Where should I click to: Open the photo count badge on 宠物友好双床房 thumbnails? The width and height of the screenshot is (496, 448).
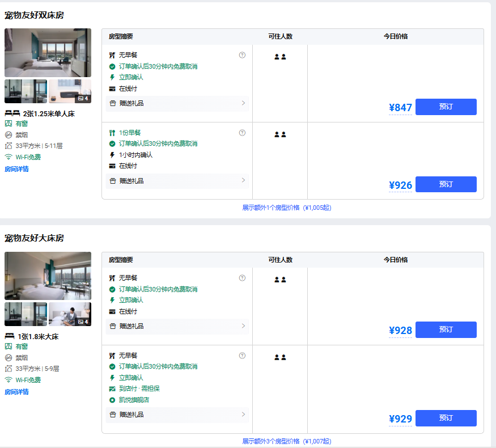(83, 98)
